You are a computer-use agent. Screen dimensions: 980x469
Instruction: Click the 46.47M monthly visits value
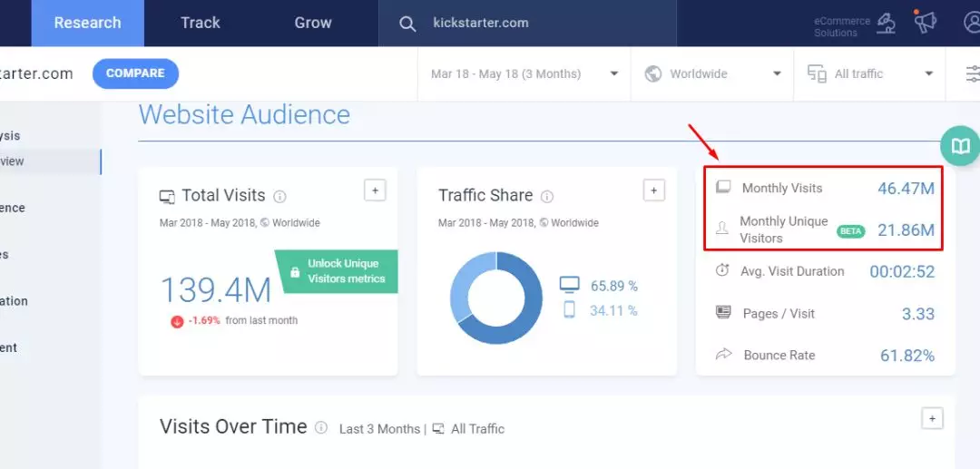906,188
